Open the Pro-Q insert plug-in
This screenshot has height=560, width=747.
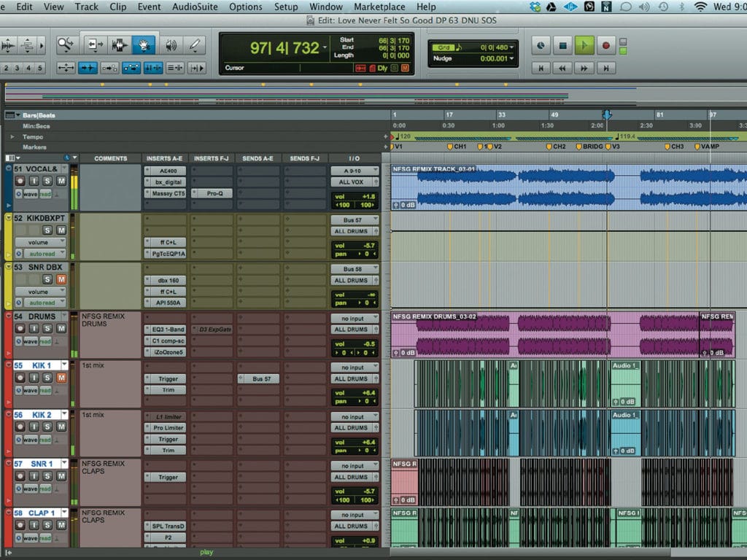tap(212, 193)
